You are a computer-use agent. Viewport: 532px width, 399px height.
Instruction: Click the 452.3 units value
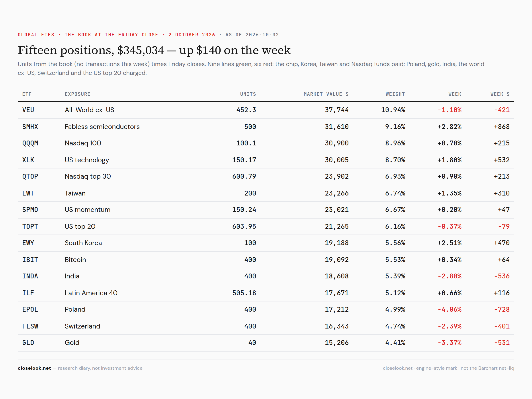[246, 110]
